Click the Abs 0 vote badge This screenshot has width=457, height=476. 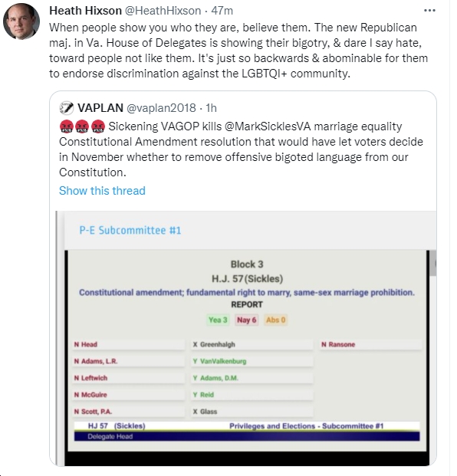tap(276, 320)
